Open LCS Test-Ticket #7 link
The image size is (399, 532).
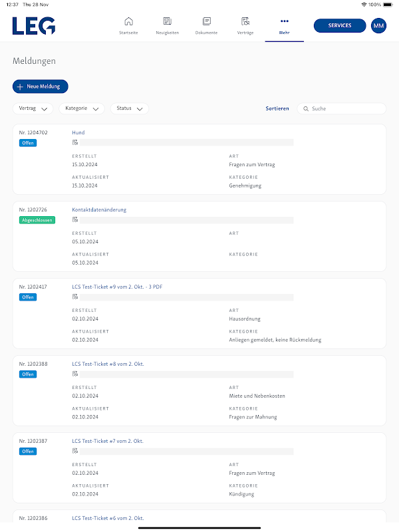pyautogui.click(x=108, y=441)
